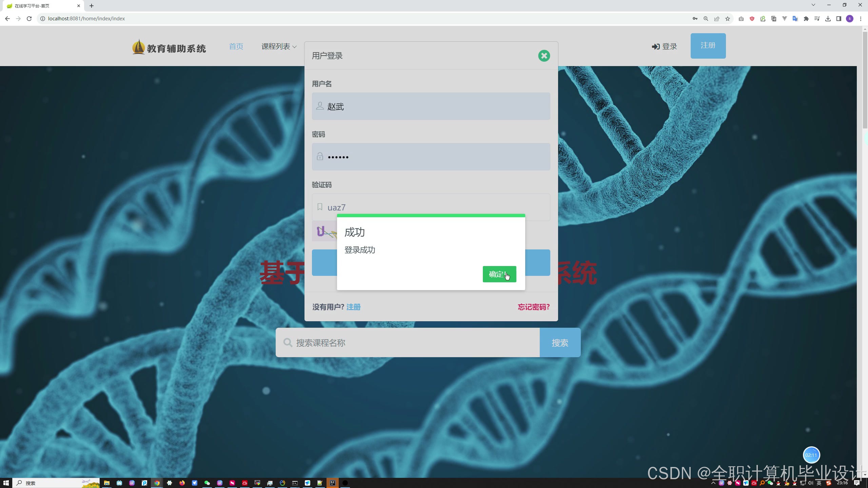Screen dimensions: 868x488
Task: Click the 搜索课程名称 search box
Action: coord(407,343)
